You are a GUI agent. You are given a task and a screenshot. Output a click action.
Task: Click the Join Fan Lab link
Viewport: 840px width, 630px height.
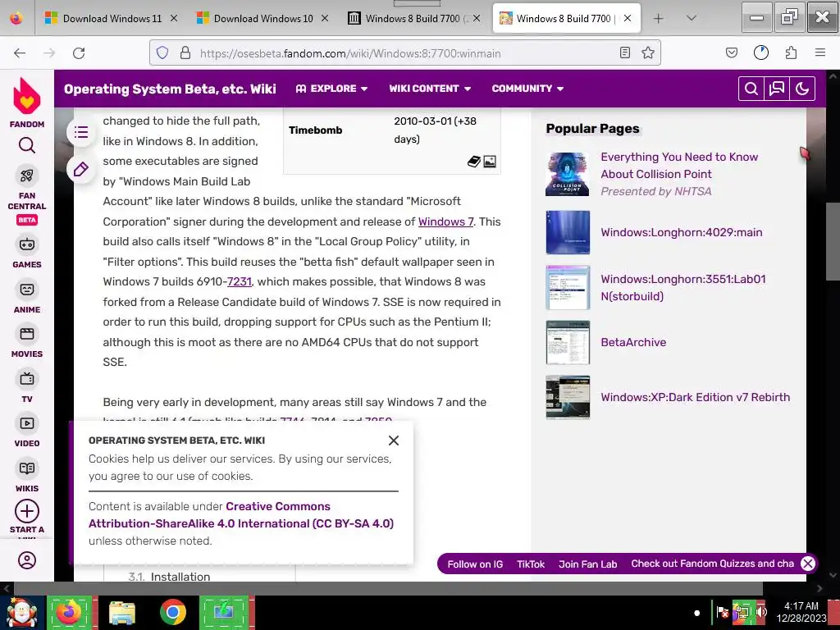(x=587, y=564)
